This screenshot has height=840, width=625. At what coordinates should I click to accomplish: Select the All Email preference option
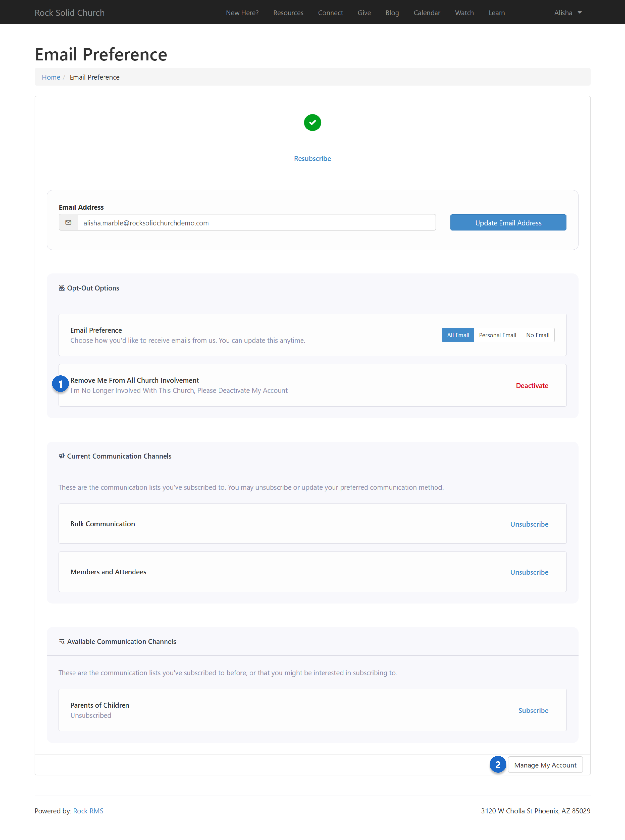pos(458,335)
